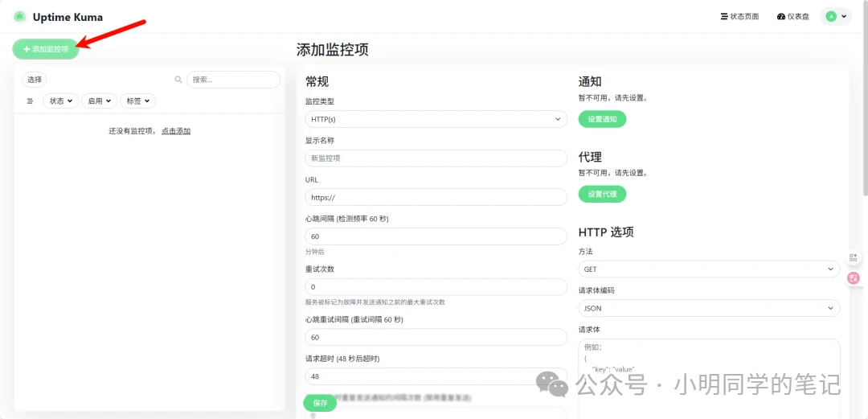The width and height of the screenshot is (868, 419).
Task: Click the 常规 section heading
Action: (317, 81)
